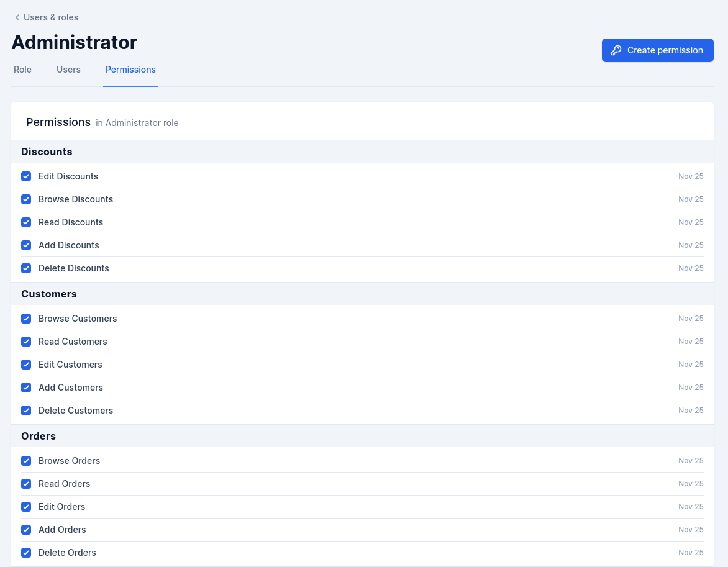
Task: Click the Browse Customers label text
Action: point(78,319)
